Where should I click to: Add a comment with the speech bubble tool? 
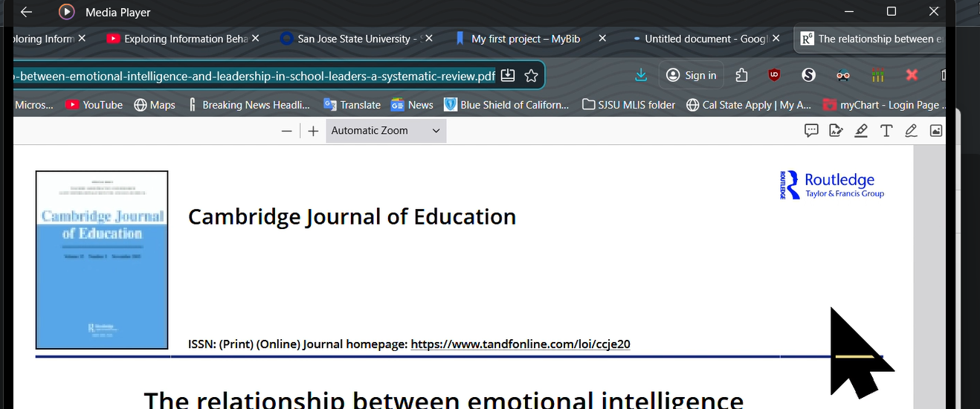coord(811,131)
